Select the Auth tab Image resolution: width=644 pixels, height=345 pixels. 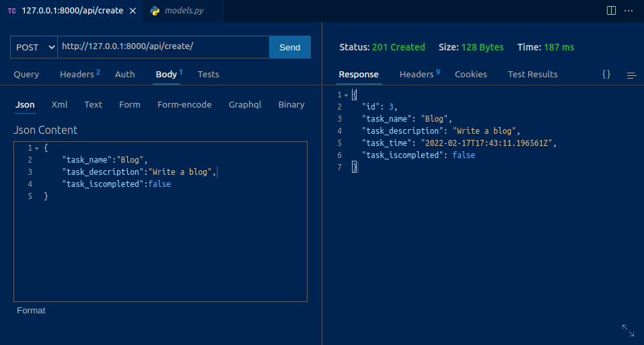124,74
